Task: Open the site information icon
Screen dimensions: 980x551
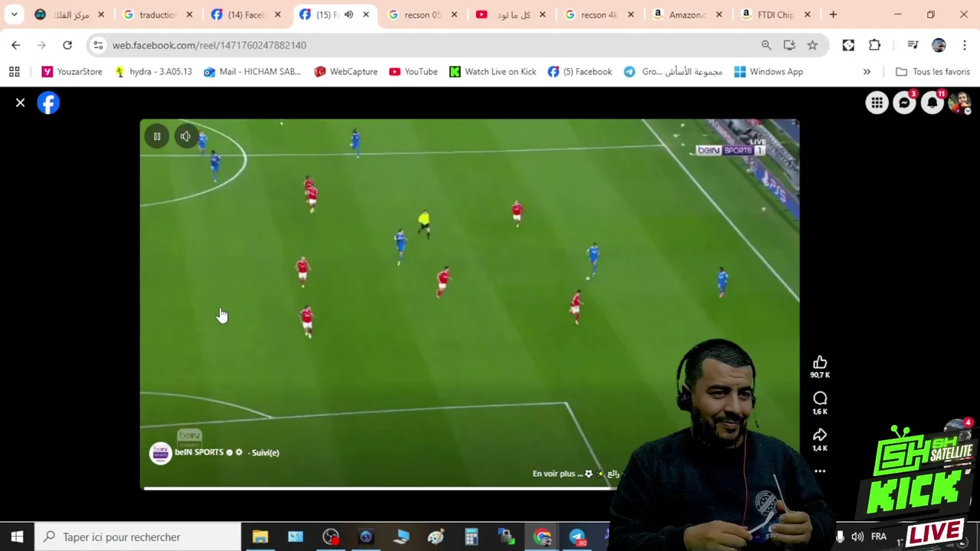Action: pyautogui.click(x=98, y=45)
